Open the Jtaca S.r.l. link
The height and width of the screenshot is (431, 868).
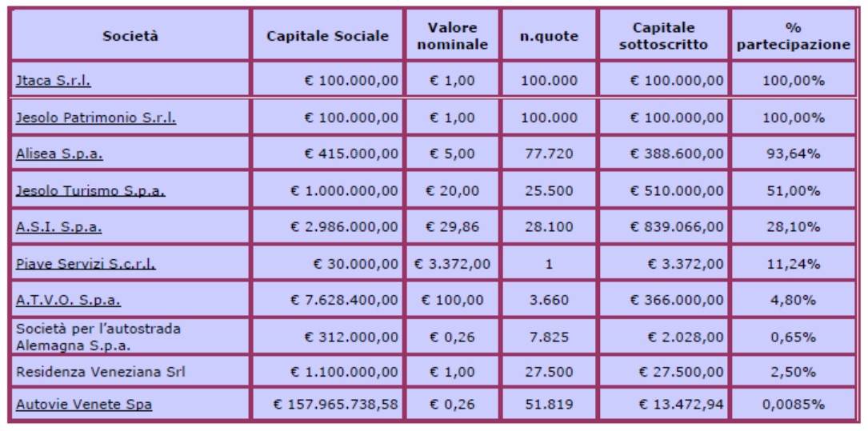[53, 81]
